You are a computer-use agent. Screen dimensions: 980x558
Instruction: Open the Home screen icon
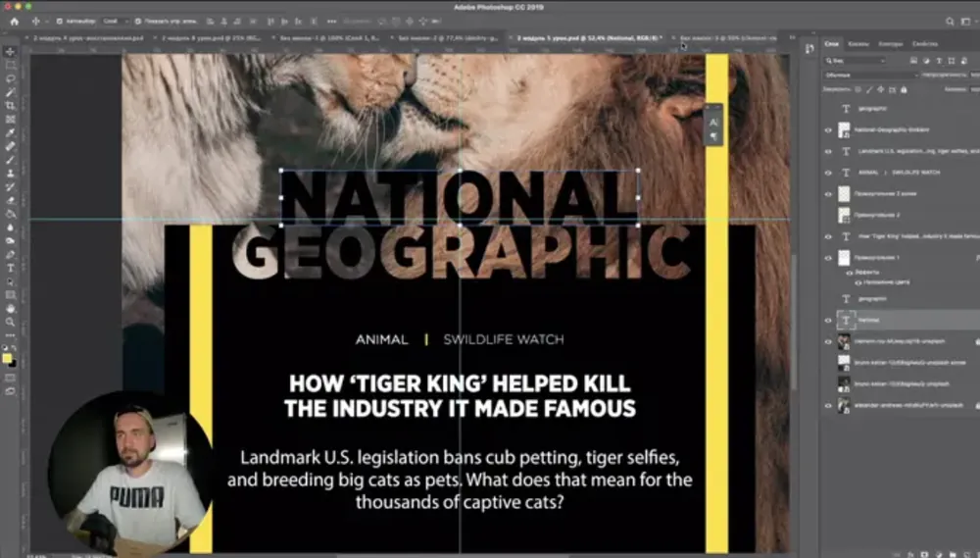15,22
